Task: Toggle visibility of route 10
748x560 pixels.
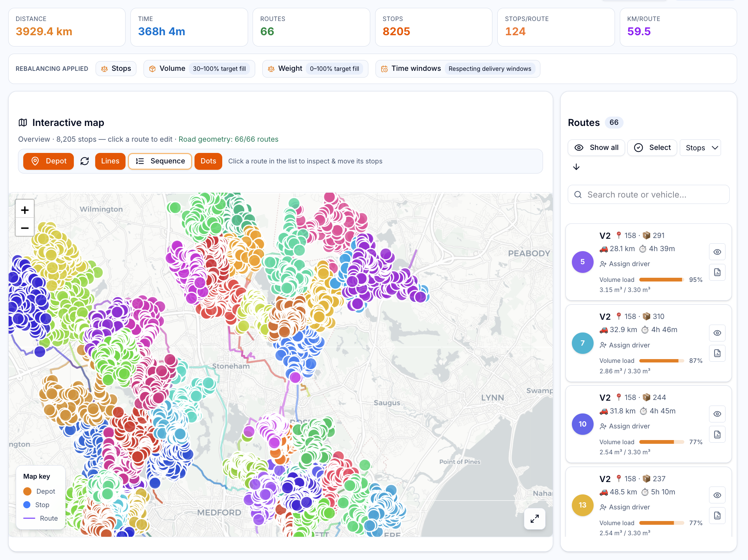Action: pos(717,414)
